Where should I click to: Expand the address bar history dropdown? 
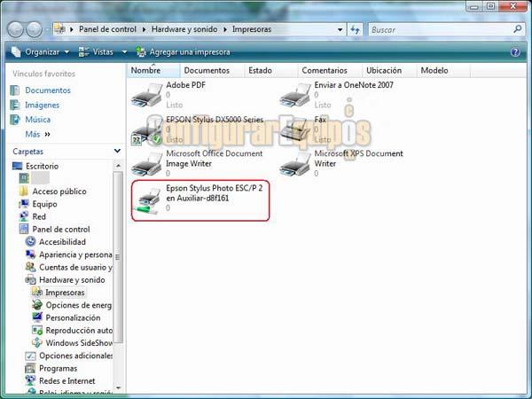coord(340,29)
